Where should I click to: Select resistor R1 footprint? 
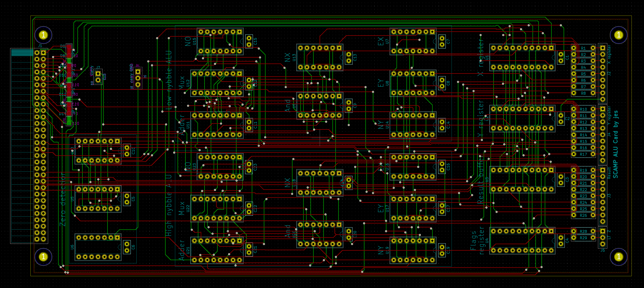[583, 48]
